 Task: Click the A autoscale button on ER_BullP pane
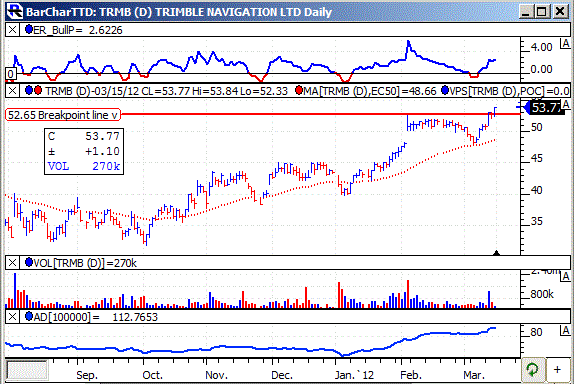(x=565, y=45)
